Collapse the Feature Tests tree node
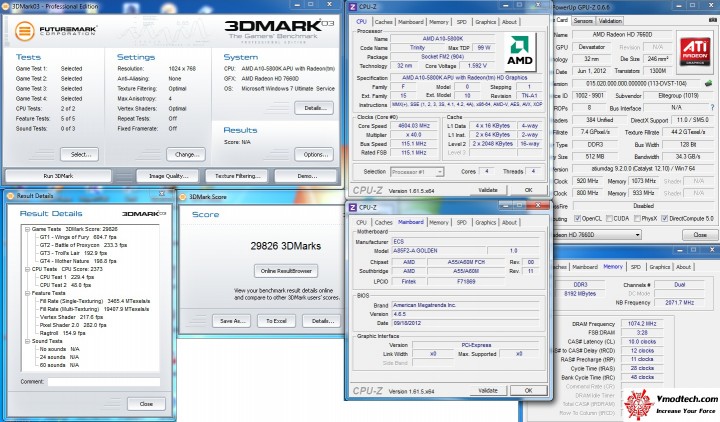Screen dimensions: 720x422 (28, 293)
